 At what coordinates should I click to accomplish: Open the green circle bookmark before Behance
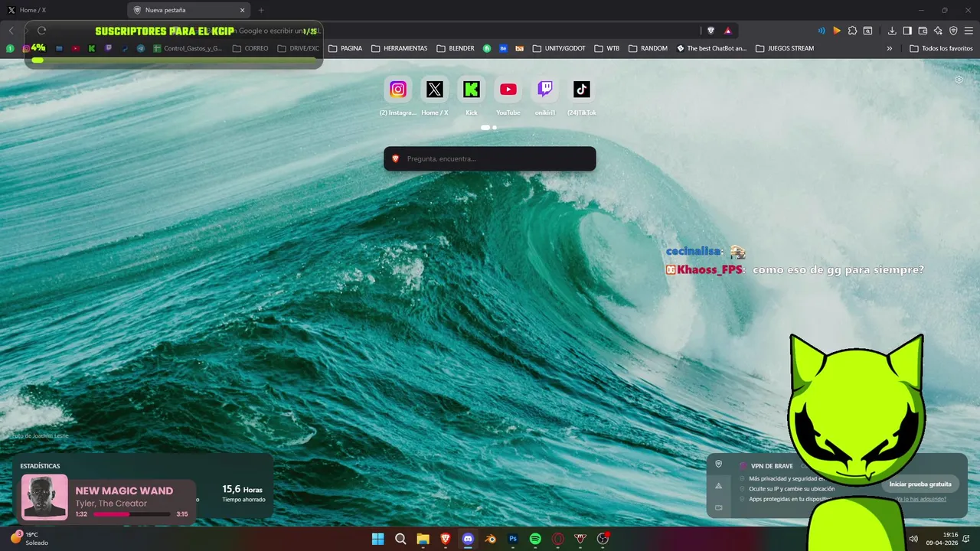point(487,48)
